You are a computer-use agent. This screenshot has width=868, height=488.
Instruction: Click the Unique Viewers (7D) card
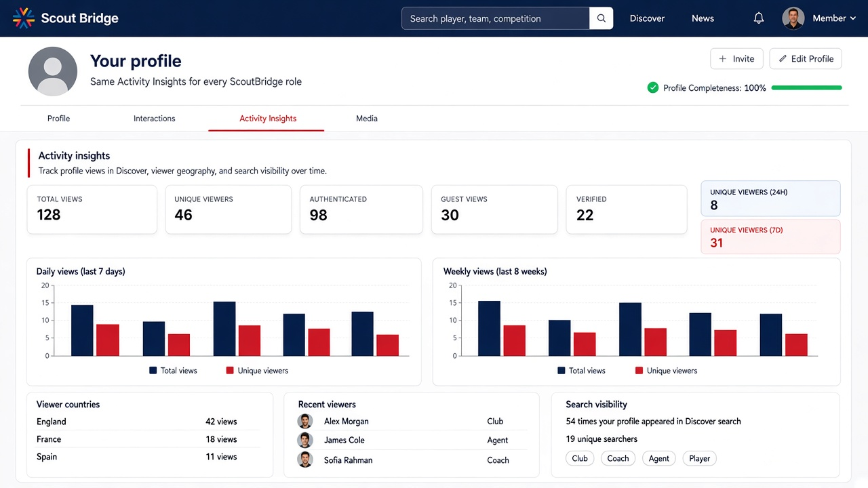coord(770,237)
